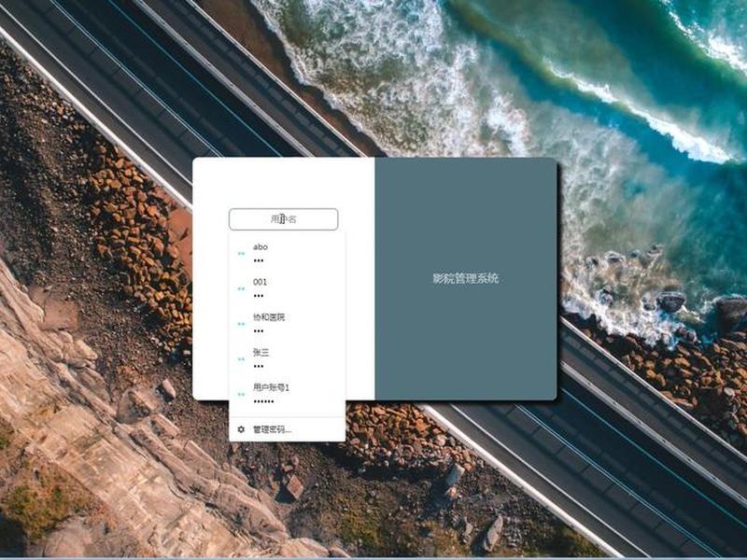
Task: Choose the saved account 用户账号1
Action: pyautogui.click(x=288, y=394)
